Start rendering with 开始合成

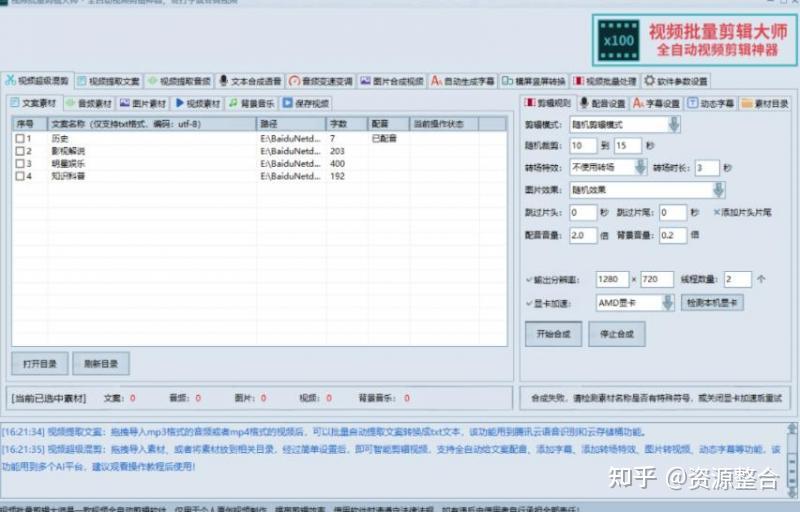point(554,334)
